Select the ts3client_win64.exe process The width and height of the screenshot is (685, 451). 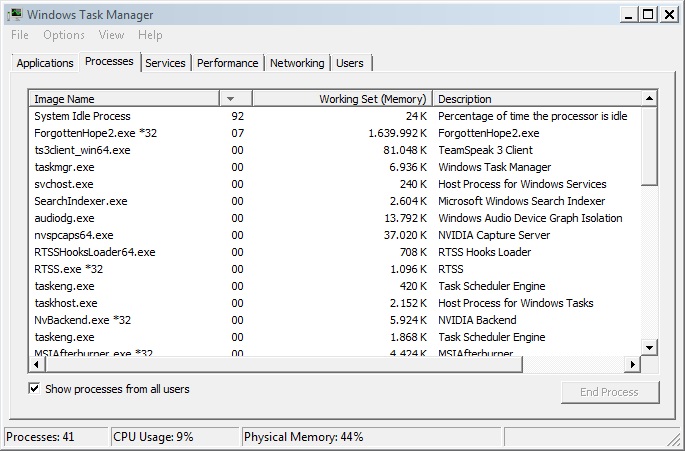click(x=82, y=150)
